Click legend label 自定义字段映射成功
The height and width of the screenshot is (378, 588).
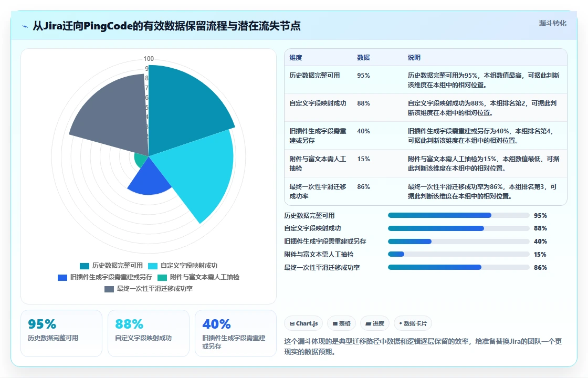189,266
